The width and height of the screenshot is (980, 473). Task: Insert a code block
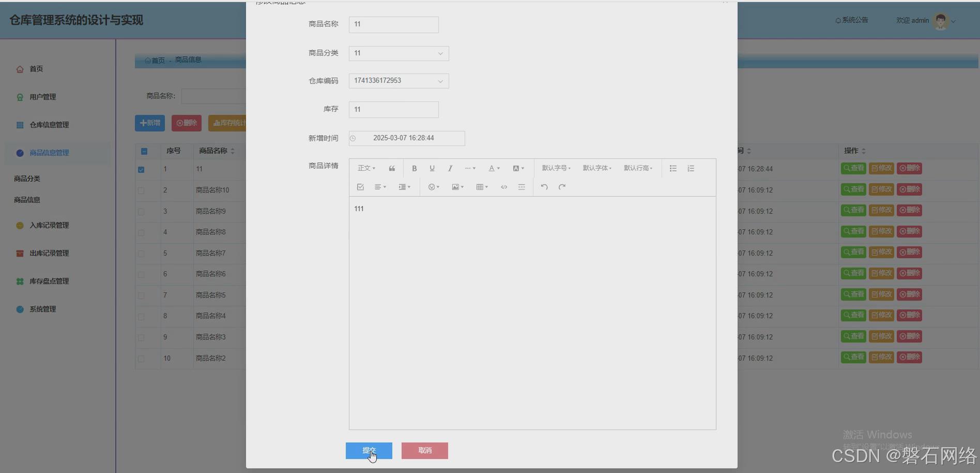tap(504, 187)
